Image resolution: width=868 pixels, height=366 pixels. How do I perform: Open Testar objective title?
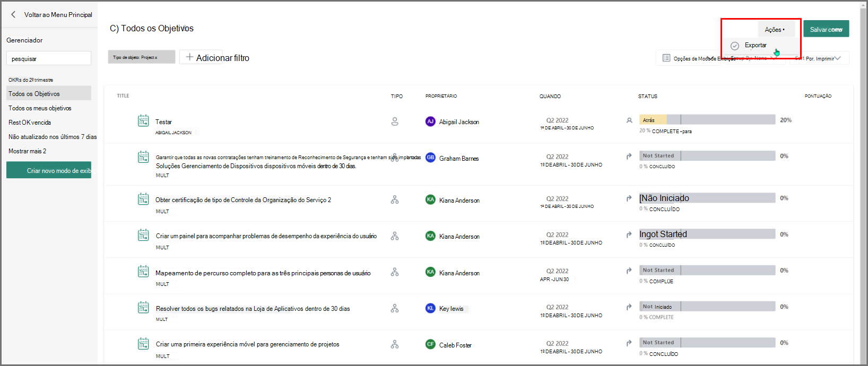pos(163,122)
